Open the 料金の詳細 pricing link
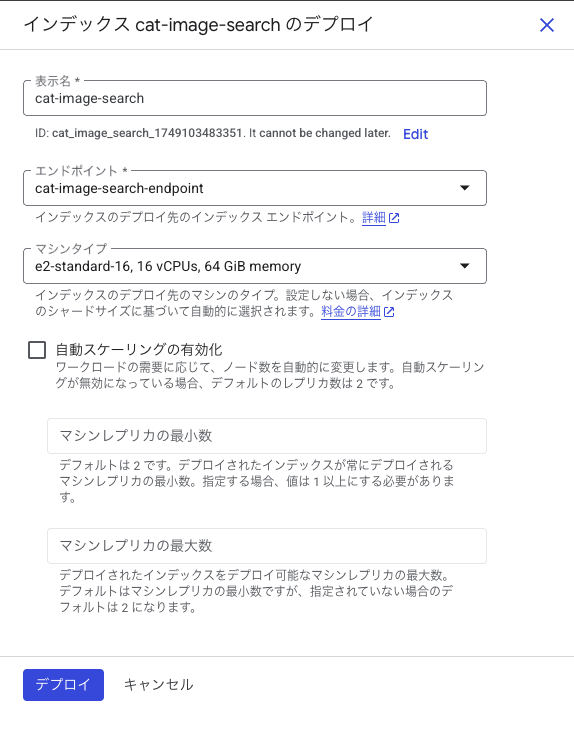The width and height of the screenshot is (574, 736). (x=351, y=312)
